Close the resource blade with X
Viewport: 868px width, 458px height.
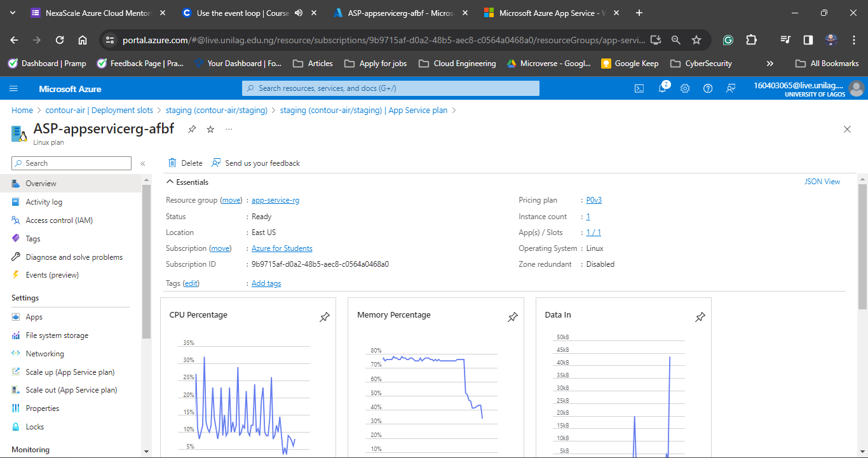[x=847, y=129]
